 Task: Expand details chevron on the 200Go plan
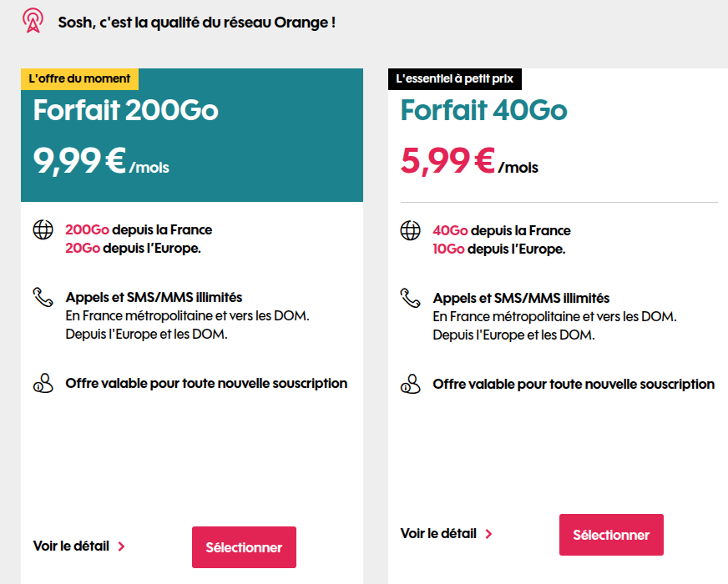coord(122,547)
